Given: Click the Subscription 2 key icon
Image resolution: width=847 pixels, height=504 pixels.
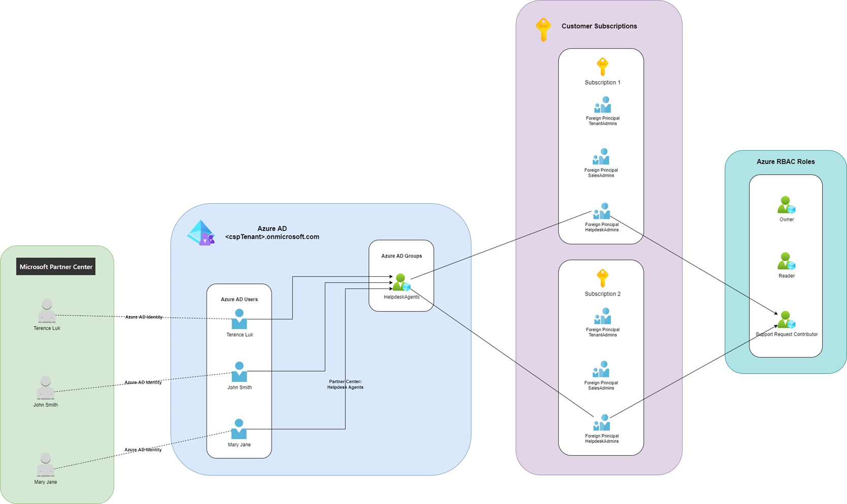Looking at the screenshot, I should point(602,278).
